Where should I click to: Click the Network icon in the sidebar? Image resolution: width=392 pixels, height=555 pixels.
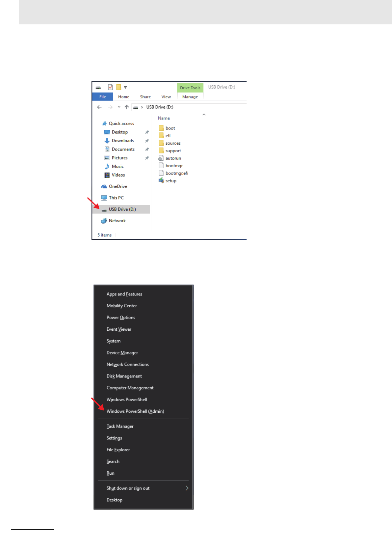[104, 221]
